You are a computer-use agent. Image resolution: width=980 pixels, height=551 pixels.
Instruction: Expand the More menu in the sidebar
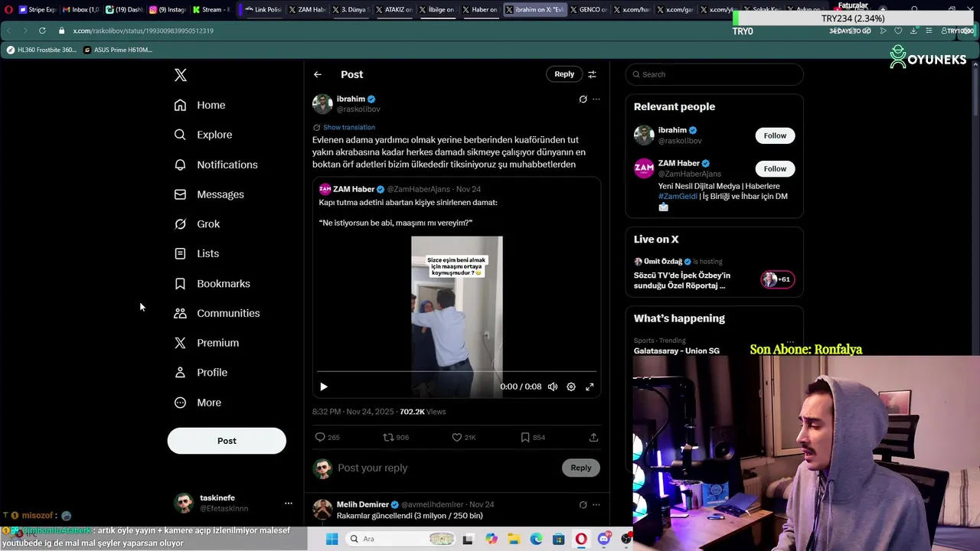pyautogui.click(x=198, y=403)
